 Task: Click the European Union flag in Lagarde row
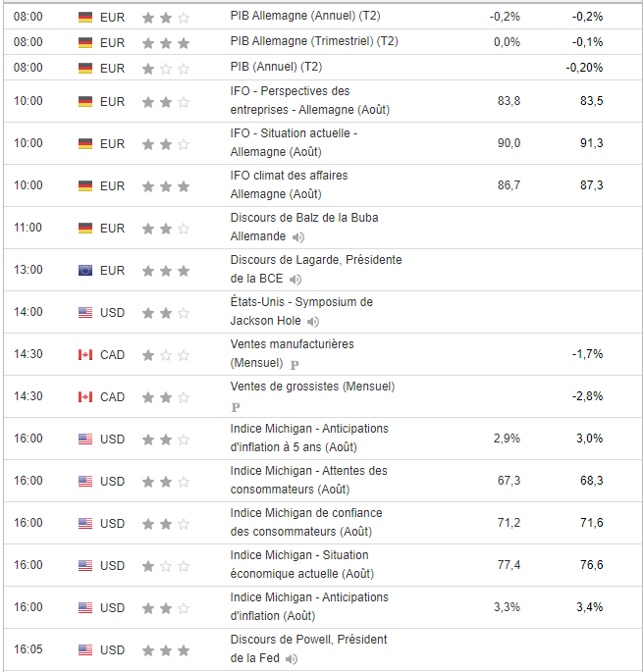pos(85,270)
